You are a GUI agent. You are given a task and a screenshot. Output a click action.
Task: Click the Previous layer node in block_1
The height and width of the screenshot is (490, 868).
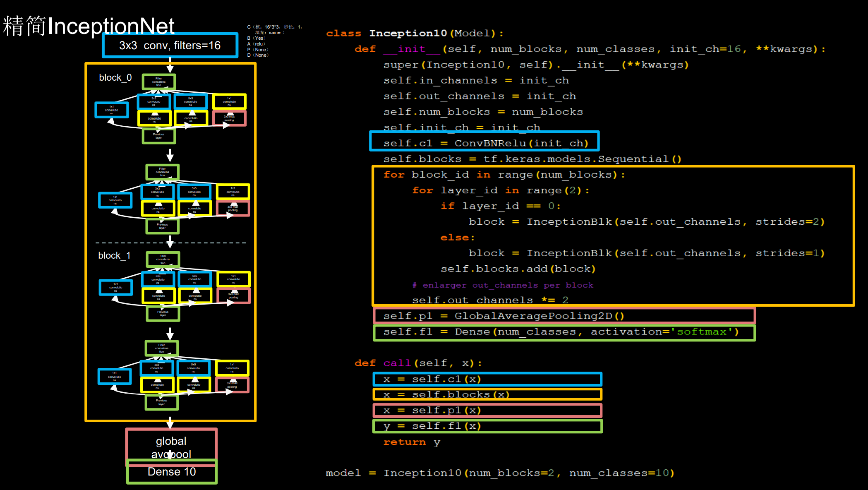tap(162, 313)
